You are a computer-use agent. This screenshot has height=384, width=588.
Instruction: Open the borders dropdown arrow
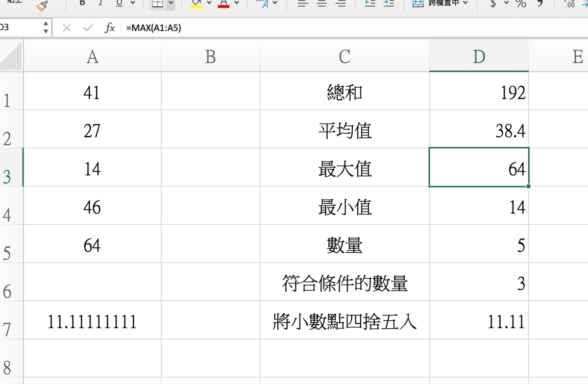point(171,4)
